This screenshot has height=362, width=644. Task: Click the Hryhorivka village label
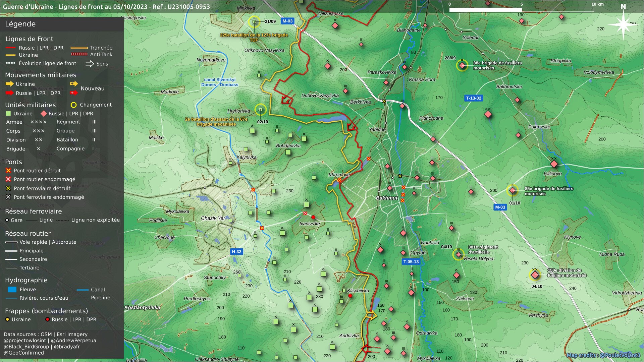238,111
